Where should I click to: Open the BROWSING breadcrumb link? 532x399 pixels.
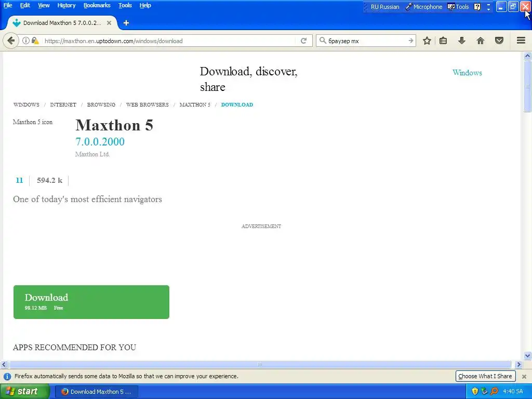tap(101, 104)
